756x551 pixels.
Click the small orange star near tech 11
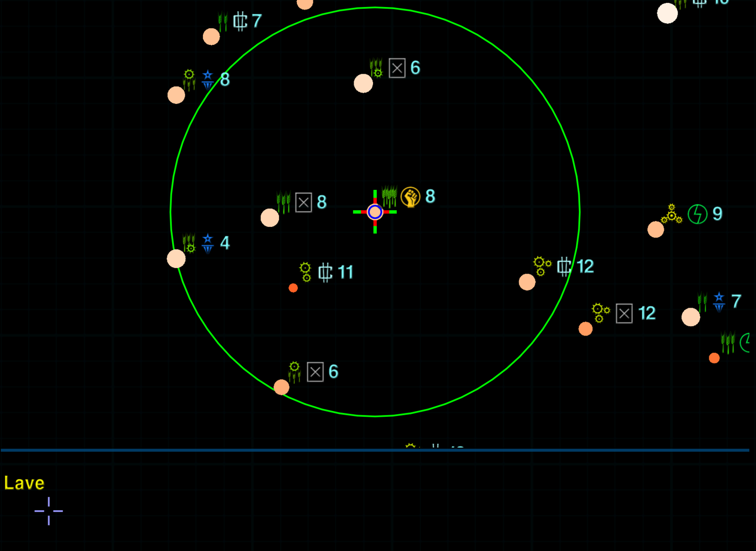tap(293, 288)
